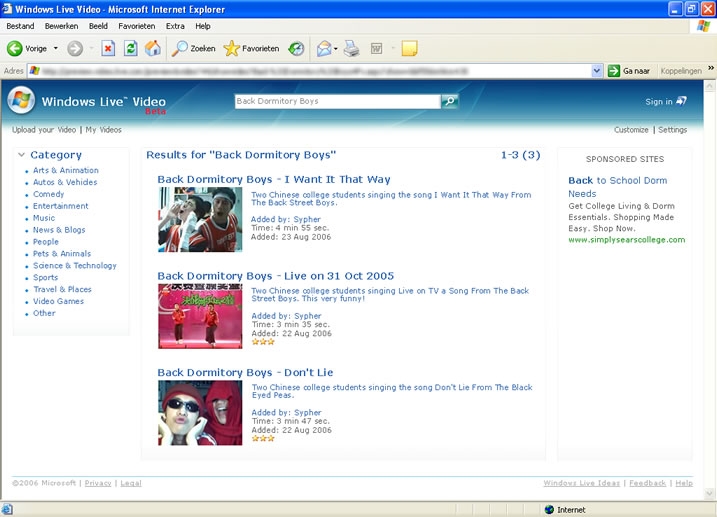This screenshot has width=717, height=517.
Task: Open the Bewerken menu
Action: [x=61, y=26]
